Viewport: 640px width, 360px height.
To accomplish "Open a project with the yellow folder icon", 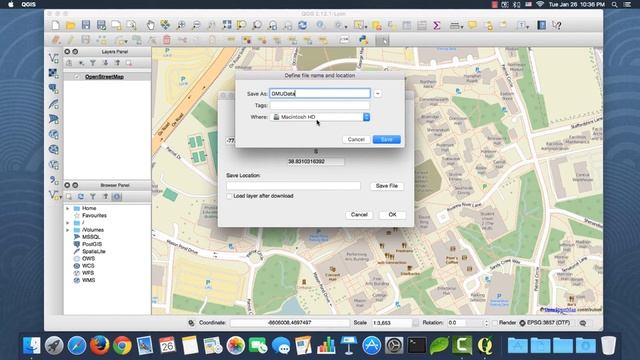I will (71, 25).
